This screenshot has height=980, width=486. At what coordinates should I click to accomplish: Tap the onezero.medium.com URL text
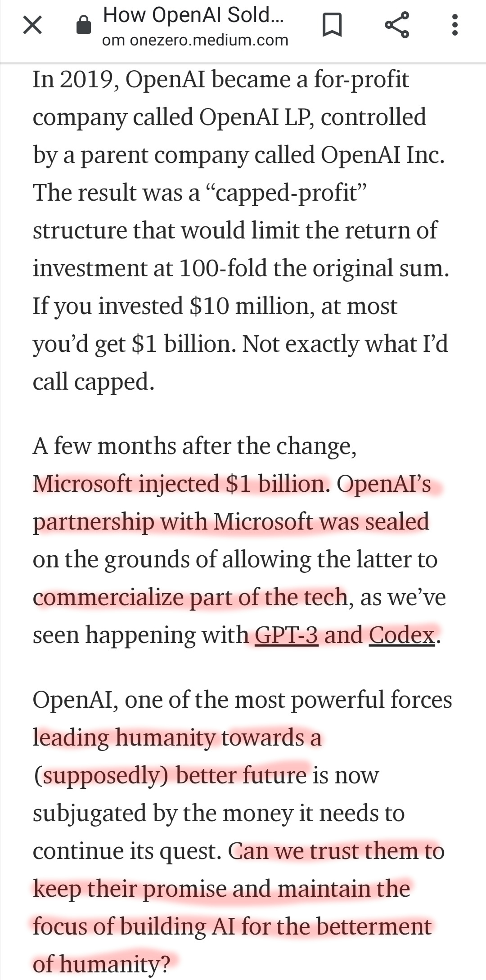tap(195, 40)
